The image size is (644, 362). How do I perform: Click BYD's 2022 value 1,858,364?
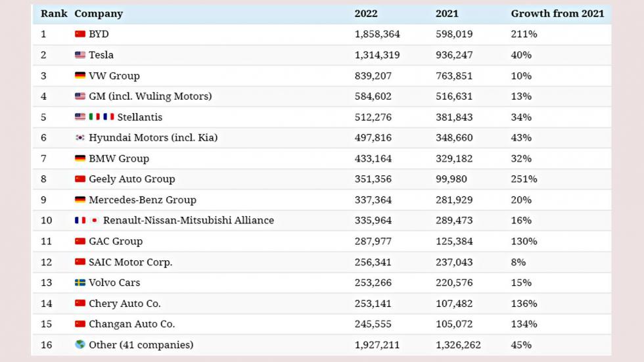[377, 34]
